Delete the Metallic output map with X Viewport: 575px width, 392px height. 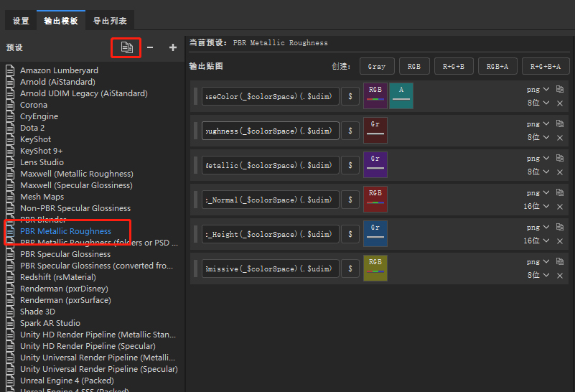tap(560, 172)
